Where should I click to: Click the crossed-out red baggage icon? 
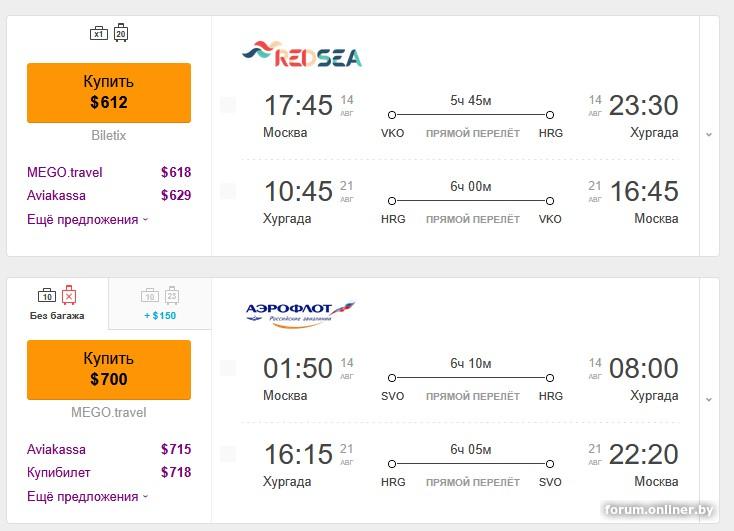(x=69, y=295)
